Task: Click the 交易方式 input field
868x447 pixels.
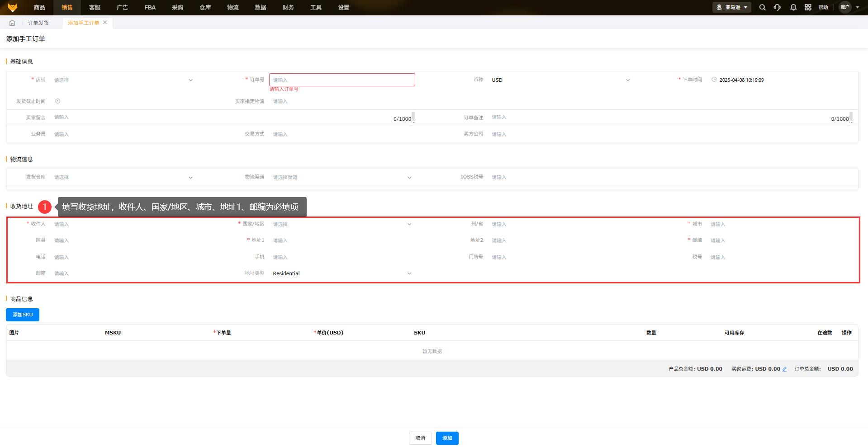Action: pyautogui.click(x=342, y=134)
